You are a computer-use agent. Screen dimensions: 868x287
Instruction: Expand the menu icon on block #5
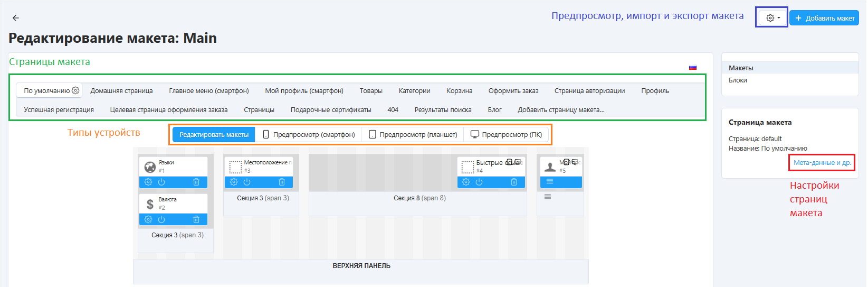(x=550, y=182)
